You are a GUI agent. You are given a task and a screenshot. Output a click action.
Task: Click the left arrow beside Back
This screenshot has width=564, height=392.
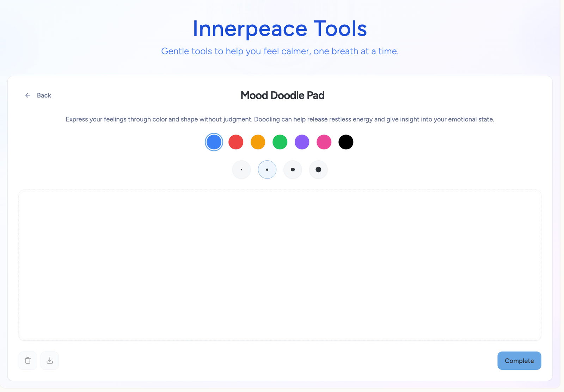[28, 95]
